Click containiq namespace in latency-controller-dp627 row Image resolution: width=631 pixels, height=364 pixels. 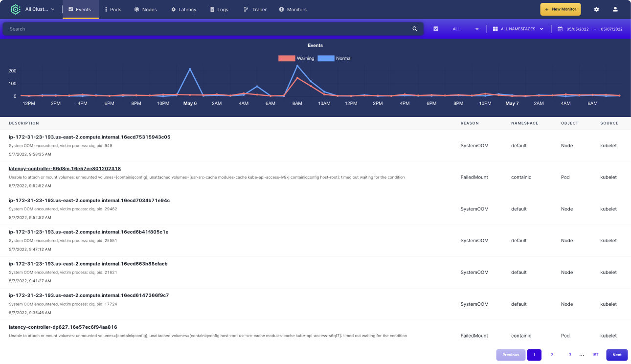(x=521, y=336)
